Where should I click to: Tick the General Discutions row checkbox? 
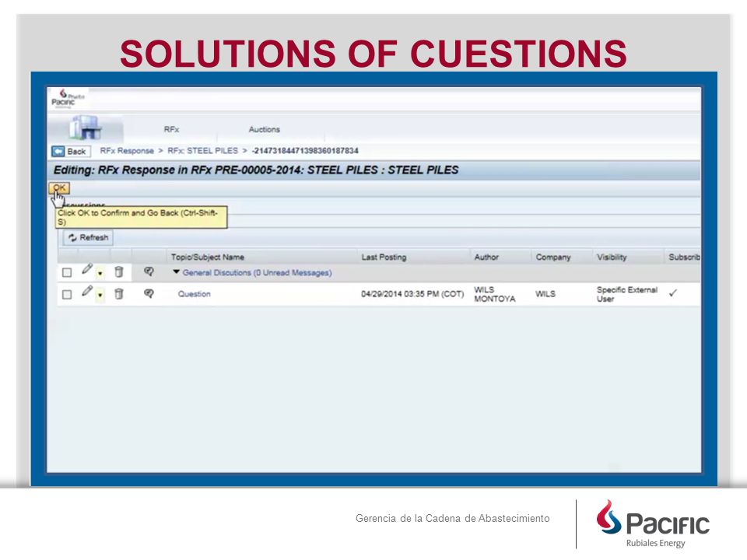coord(67,272)
